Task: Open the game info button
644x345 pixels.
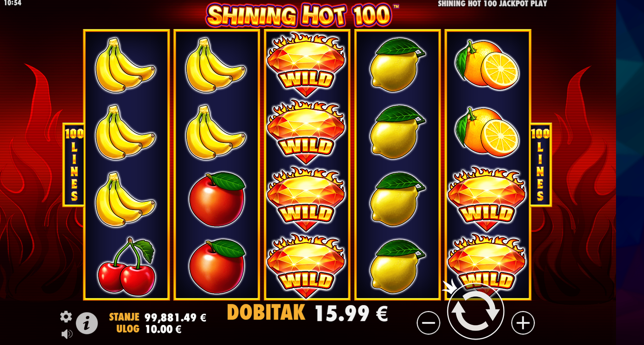Action: pos(87,323)
